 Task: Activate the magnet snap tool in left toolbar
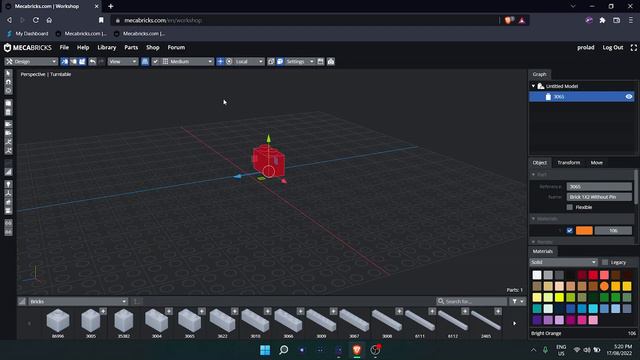pyautogui.click(x=9, y=82)
